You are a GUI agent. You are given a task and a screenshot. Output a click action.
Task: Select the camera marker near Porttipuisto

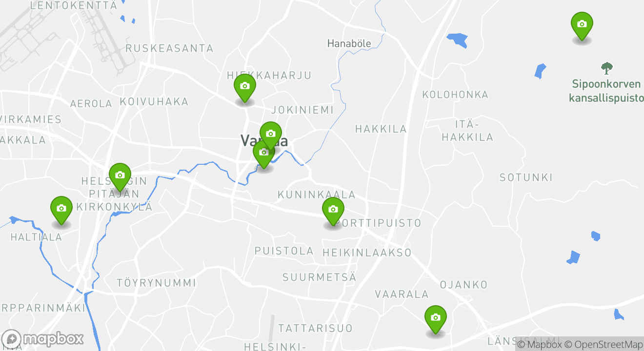(333, 211)
